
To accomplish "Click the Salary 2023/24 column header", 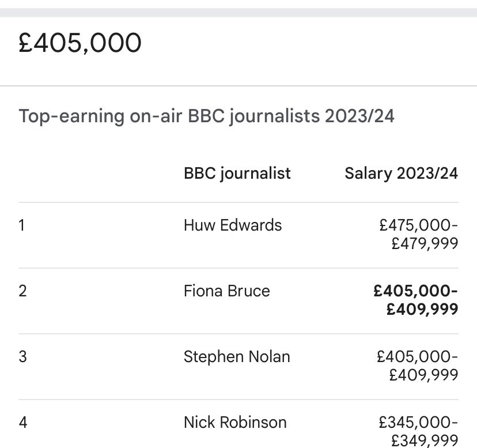I will click(401, 173).
